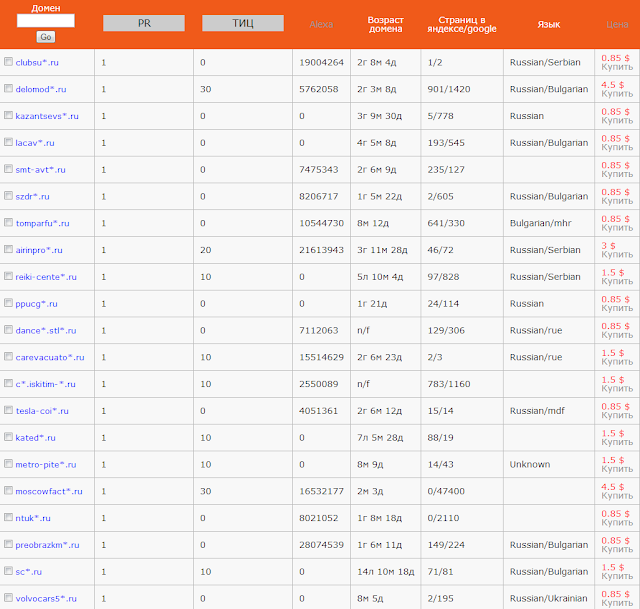Open the tesla-coi*.ru domain link
The height and width of the screenshot is (609, 640).
click(x=42, y=411)
